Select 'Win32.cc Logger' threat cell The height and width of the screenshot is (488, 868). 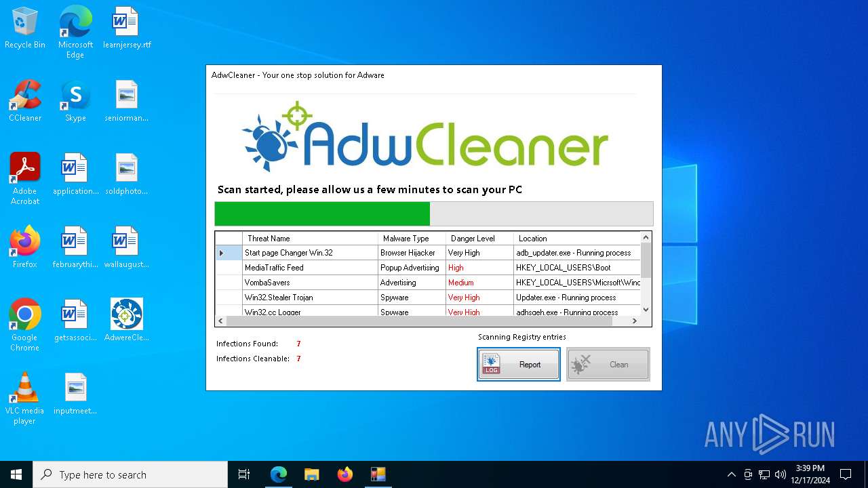(x=311, y=311)
